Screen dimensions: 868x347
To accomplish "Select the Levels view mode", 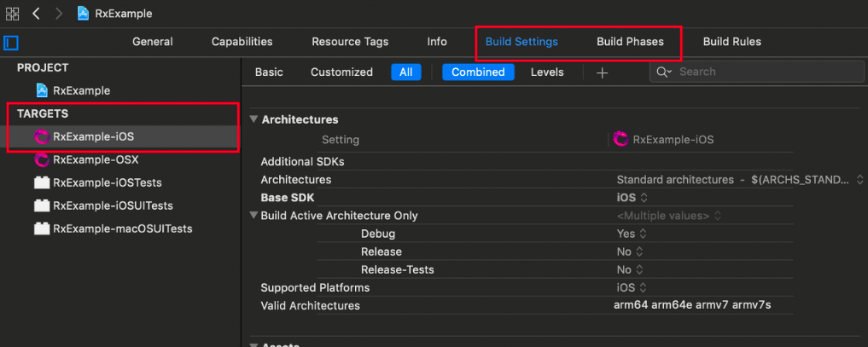I will [x=547, y=72].
